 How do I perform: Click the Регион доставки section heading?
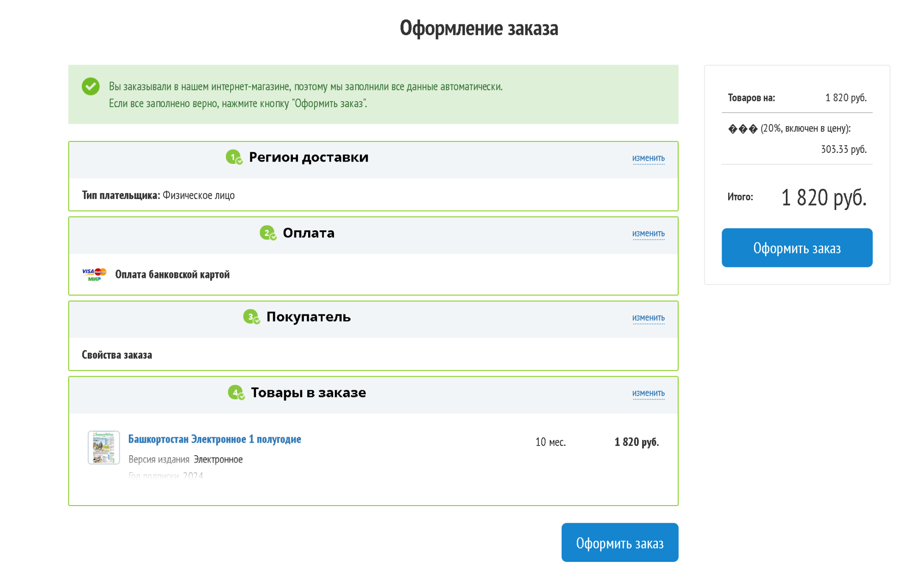(309, 157)
